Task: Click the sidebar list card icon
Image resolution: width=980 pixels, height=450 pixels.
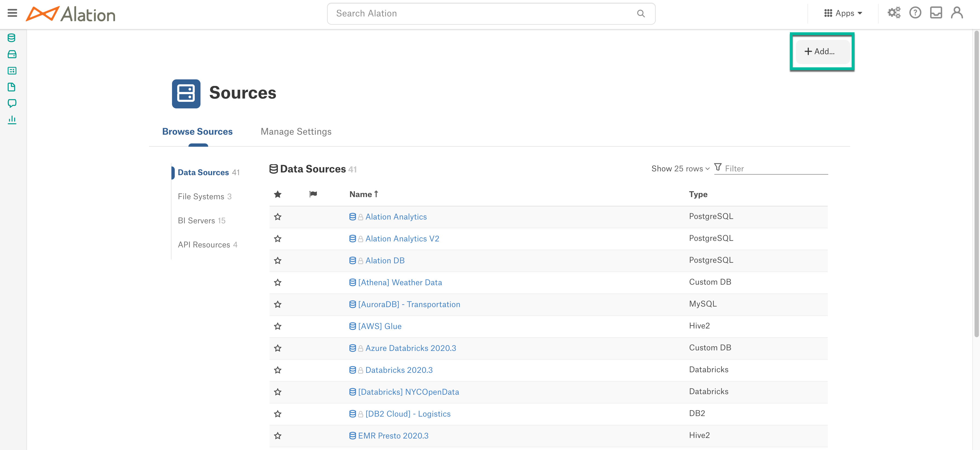Action: pyautogui.click(x=12, y=71)
